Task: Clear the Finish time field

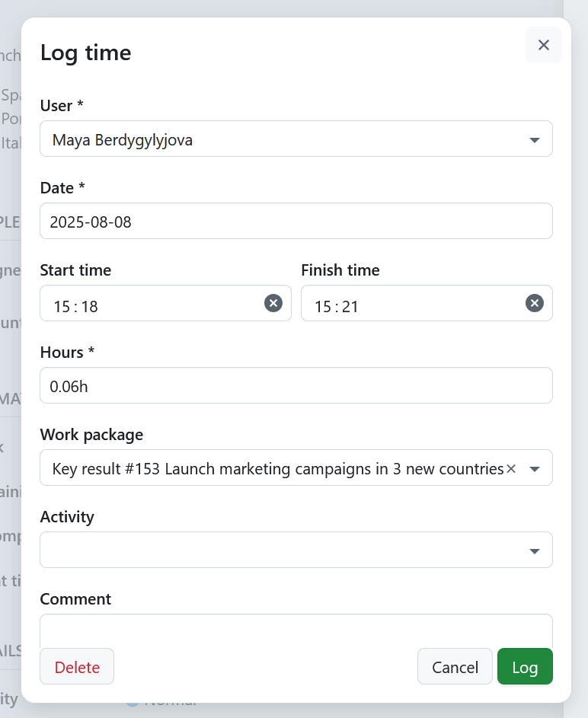Action: pos(534,303)
